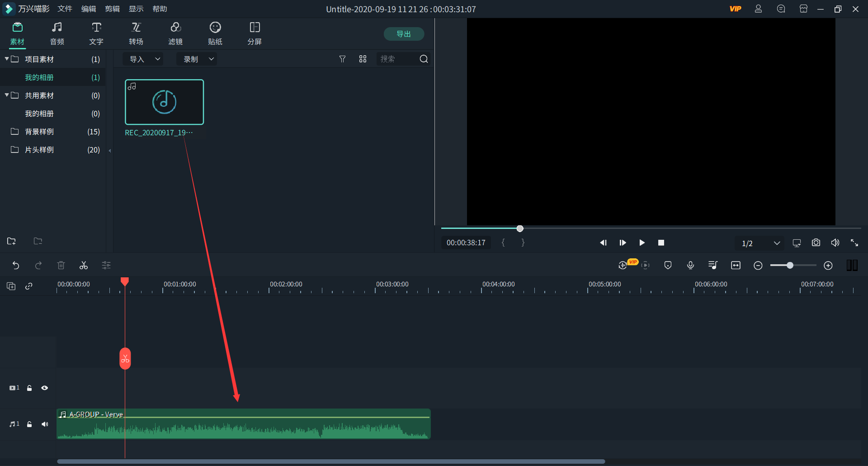Click the scissors split icon in timeline toolbar
The width and height of the screenshot is (868, 466).
84,266
